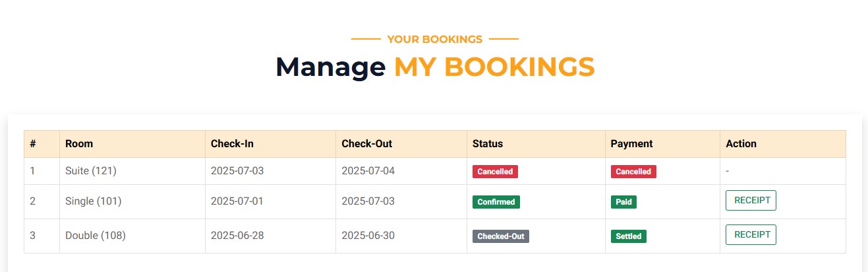The image size is (868, 272).
Task: Select the green Paid badge
Action: [x=623, y=202]
